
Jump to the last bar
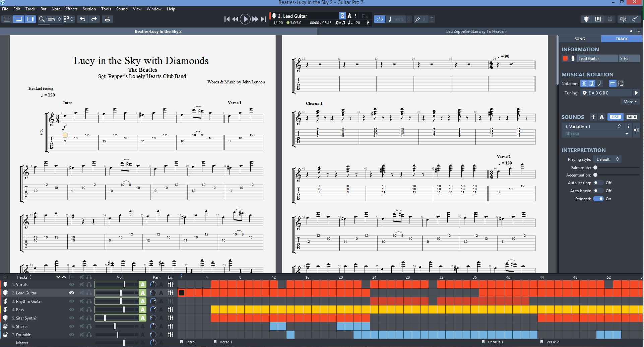(x=264, y=19)
